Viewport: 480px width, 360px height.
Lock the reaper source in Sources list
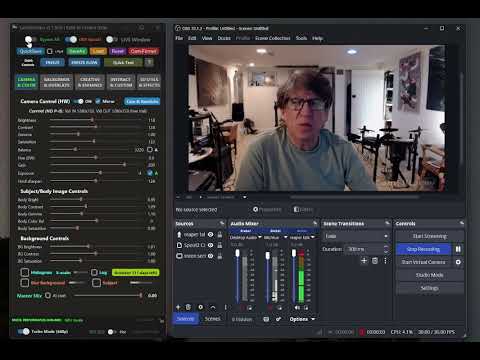(x=220, y=235)
